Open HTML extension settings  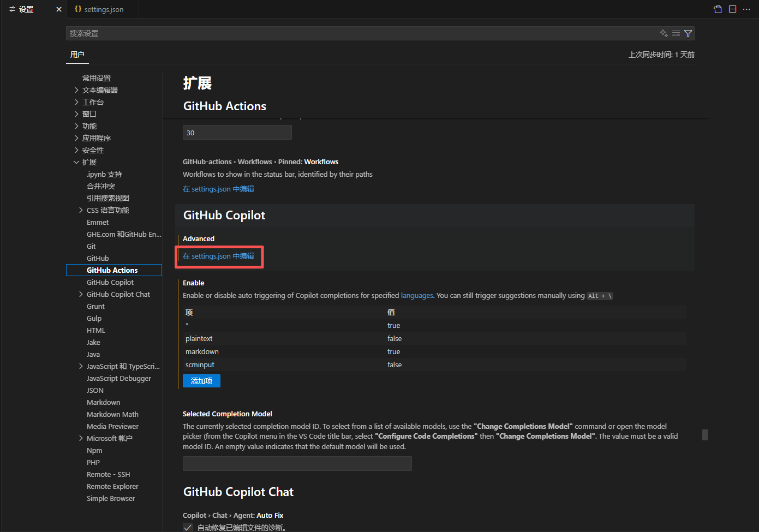[96, 330]
